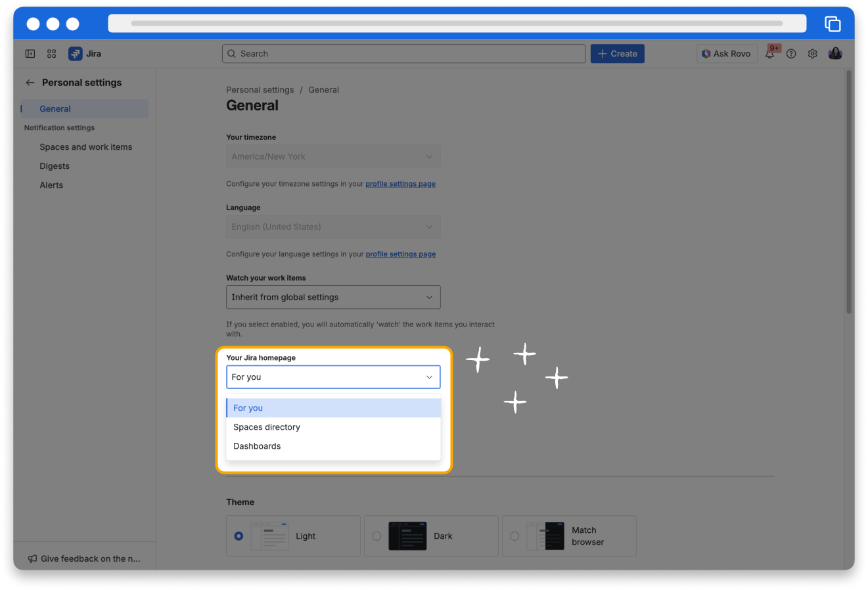This screenshot has width=868, height=590.
Task: Choose Spaces directory from homepage options
Action: tap(267, 427)
